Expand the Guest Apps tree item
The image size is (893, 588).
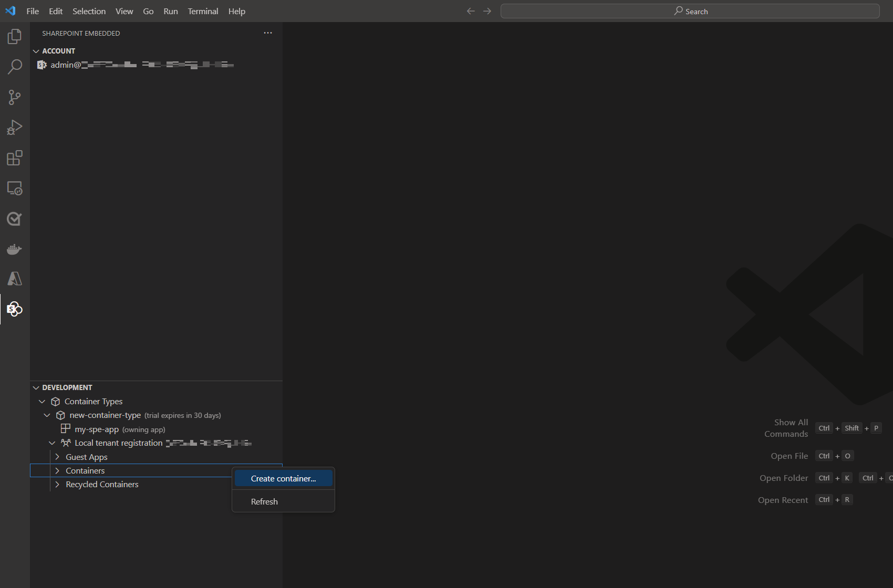57,457
